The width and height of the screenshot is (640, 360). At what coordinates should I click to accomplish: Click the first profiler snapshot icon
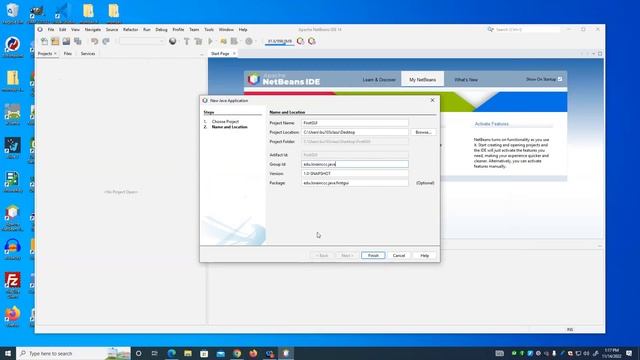tap(300, 41)
